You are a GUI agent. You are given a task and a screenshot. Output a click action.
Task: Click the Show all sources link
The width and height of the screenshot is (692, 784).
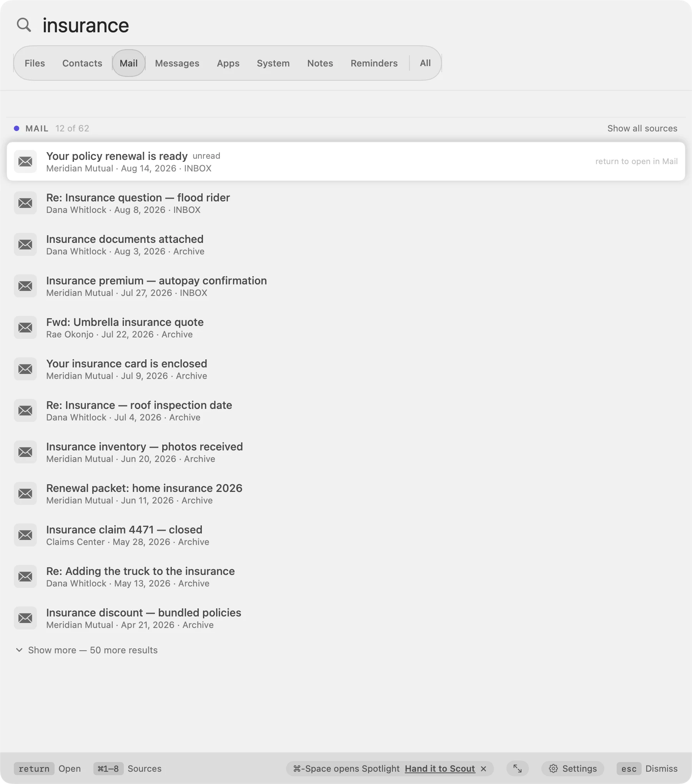(x=642, y=128)
